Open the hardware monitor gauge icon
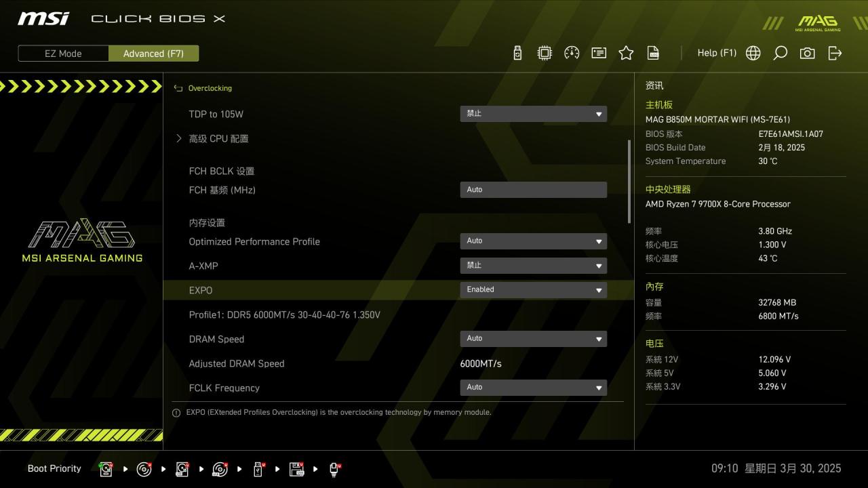868x488 pixels. [572, 53]
